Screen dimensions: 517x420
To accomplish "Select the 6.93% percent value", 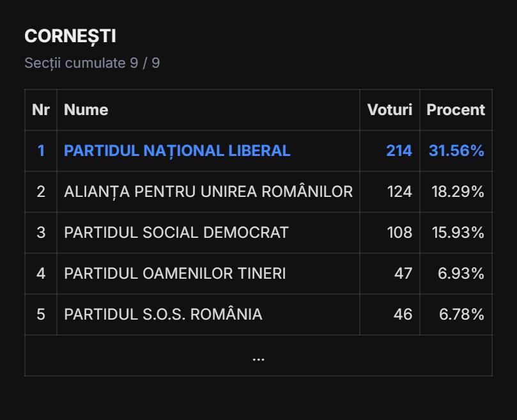I will tap(461, 274).
